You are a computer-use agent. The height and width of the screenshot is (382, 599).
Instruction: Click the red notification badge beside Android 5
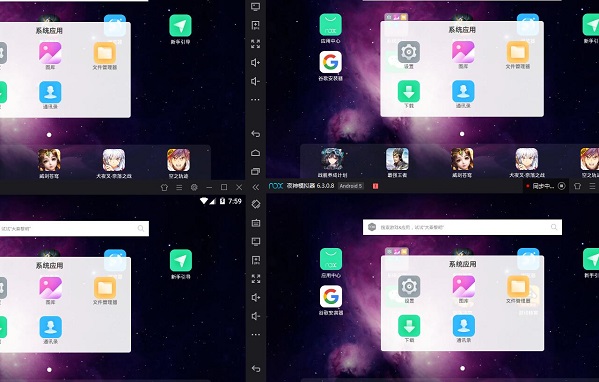(x=376, y=186)
